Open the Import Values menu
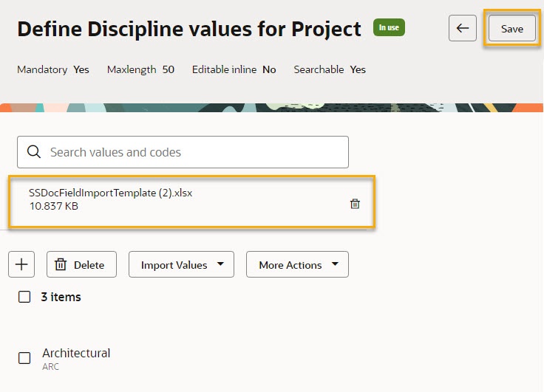Image resolution: width=544 pixels, height=392 pixels. point(181,264)
